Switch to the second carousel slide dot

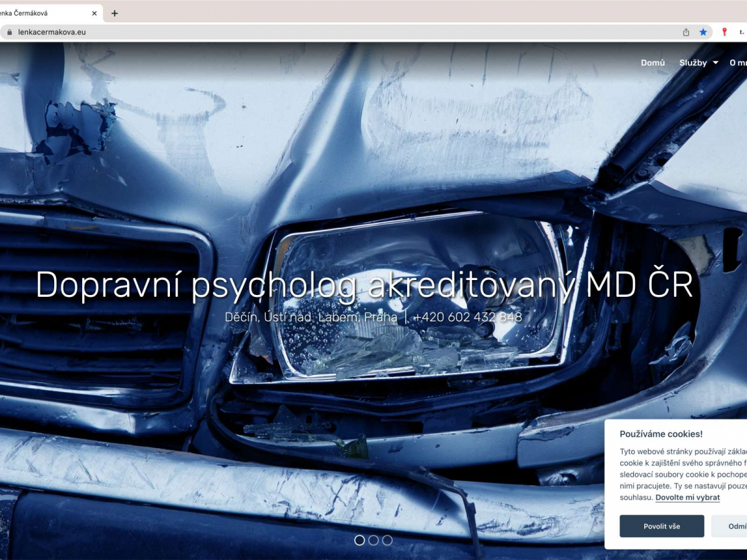click(x=374, y=540)
